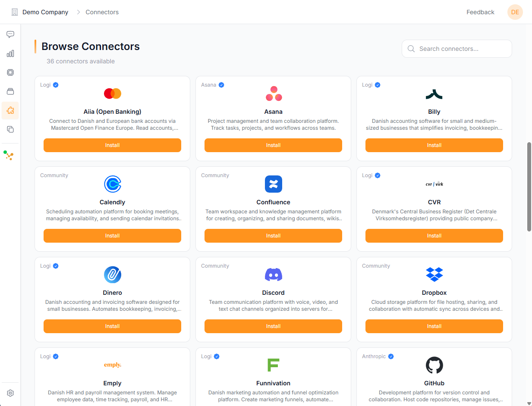Select Connectors breadcrumb item

[x=102, y=12]
